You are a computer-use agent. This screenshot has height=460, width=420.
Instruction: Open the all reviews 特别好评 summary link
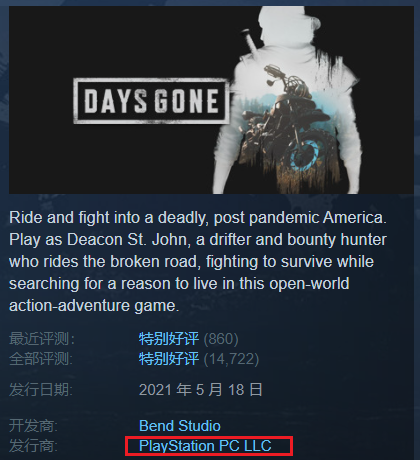click(x=169, y=359)
